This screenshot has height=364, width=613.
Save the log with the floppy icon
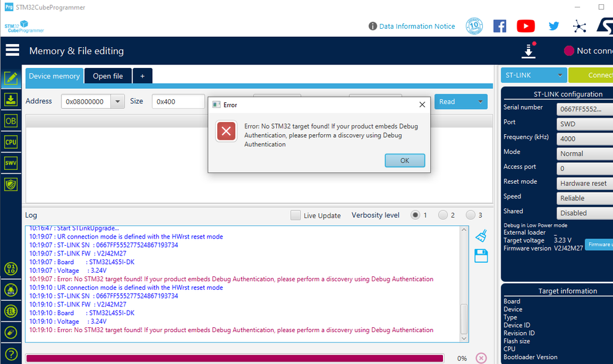481,256
